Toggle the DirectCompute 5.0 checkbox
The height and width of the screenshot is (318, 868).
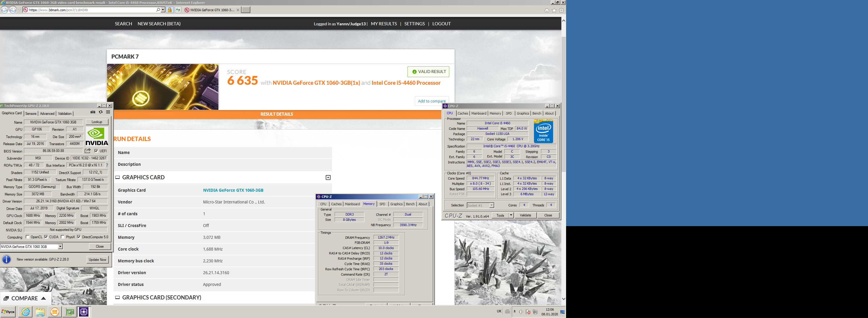(x=79, y=237)
